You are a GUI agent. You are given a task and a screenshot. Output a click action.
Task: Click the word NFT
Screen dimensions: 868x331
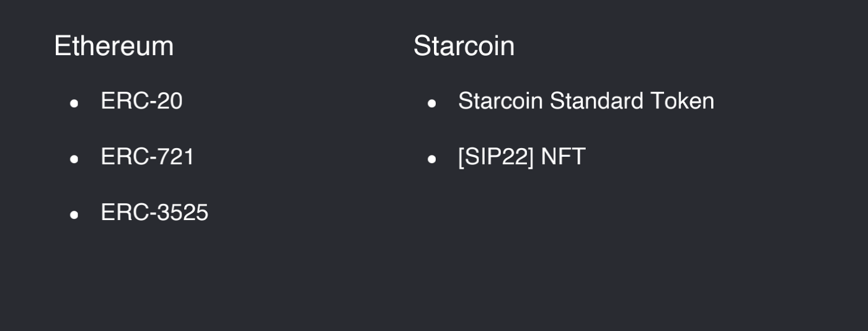(x=563, y=156)
